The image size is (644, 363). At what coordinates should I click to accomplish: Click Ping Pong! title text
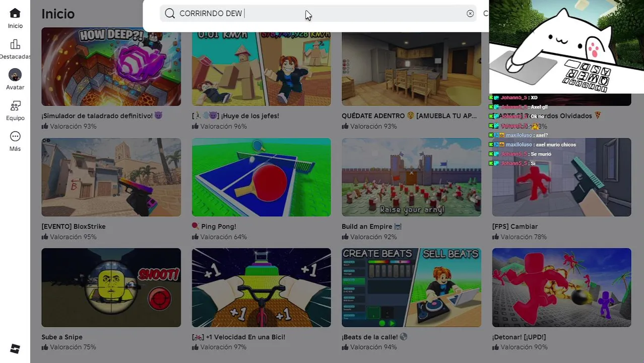pos(214,226)
